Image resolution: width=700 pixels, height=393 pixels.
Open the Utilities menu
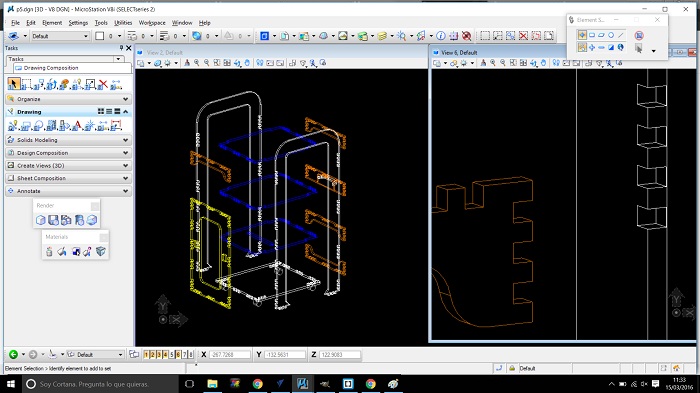tap(123, 22)
